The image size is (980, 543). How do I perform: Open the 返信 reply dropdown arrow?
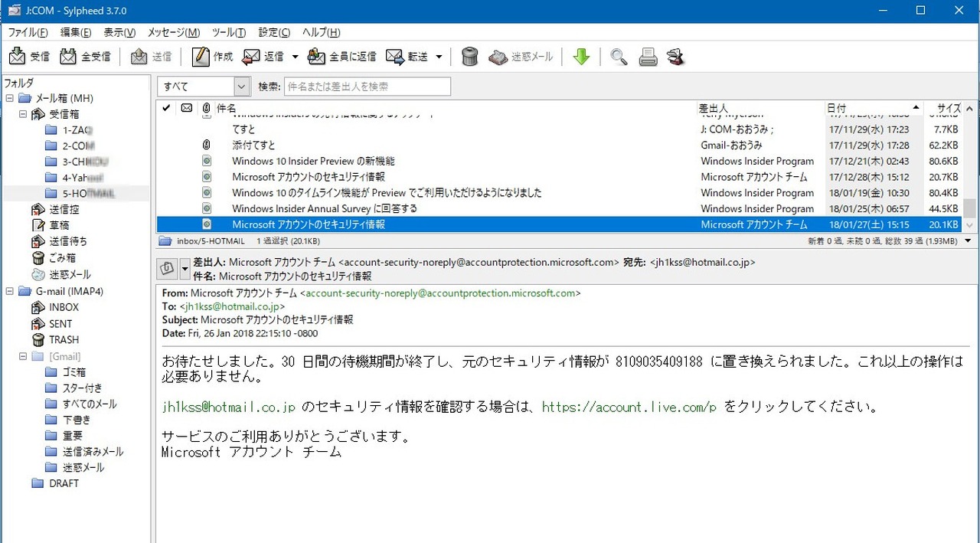(295, 57)
